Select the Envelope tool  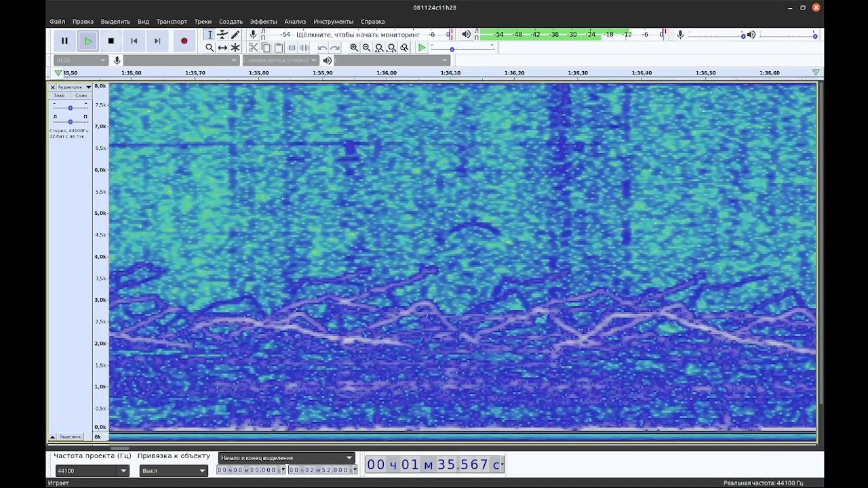pos(222,35)
